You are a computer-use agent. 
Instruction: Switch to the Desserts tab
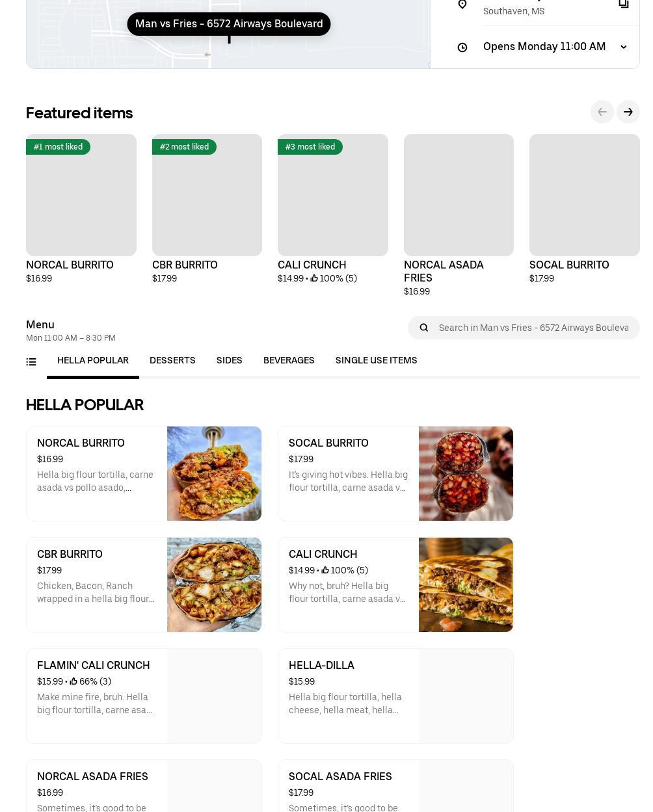[x=172, y=361]
